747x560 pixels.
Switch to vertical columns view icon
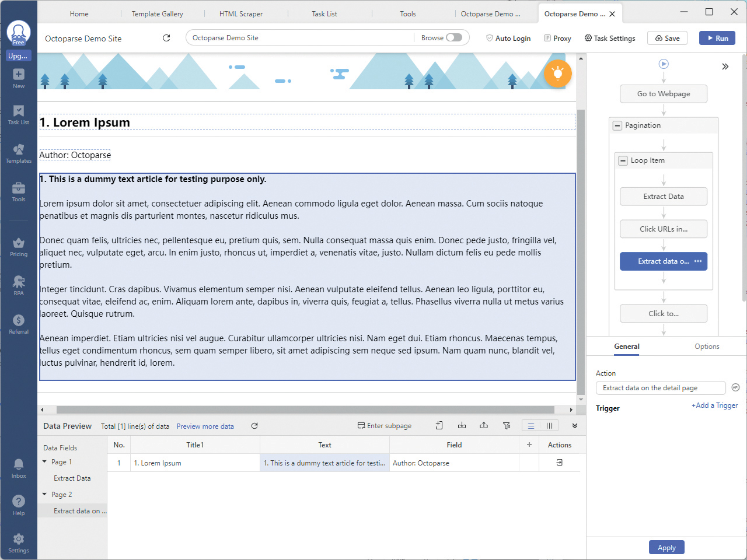(549, 426)
